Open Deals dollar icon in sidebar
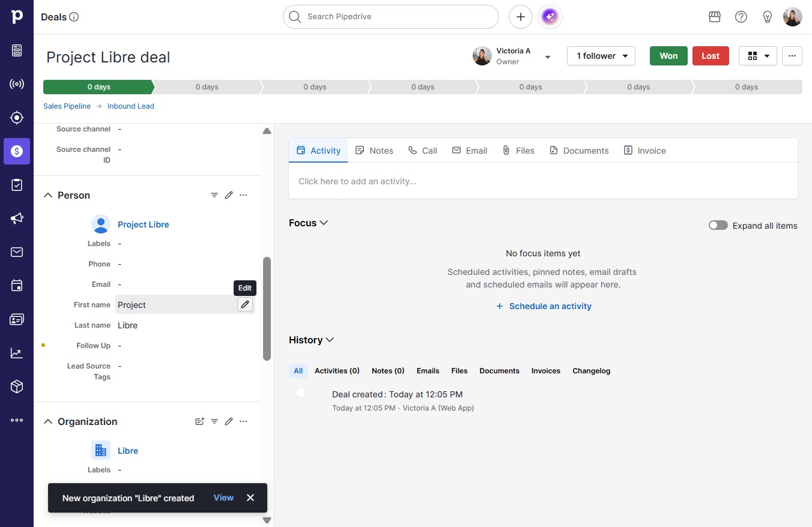The height and width of the screenshot is (527, 812). coord(17,151)
